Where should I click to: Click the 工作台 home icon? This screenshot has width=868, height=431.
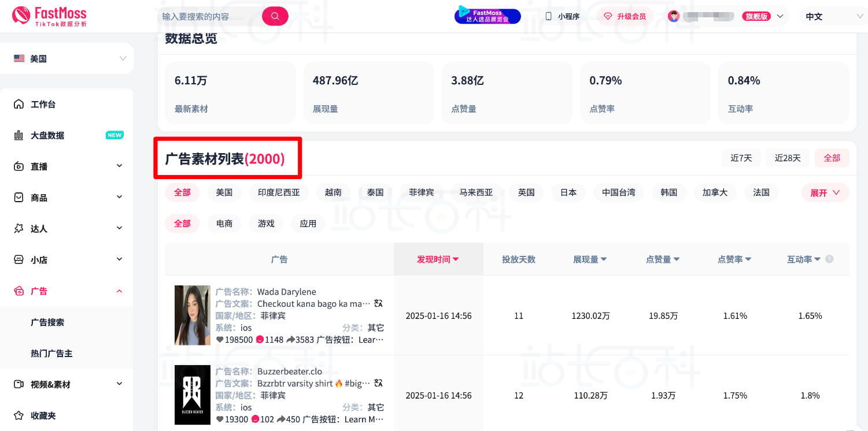(x=19, y=105)
